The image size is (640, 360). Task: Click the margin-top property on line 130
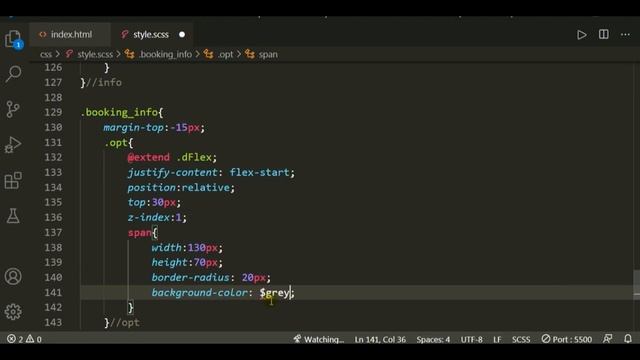click(133, 127)
